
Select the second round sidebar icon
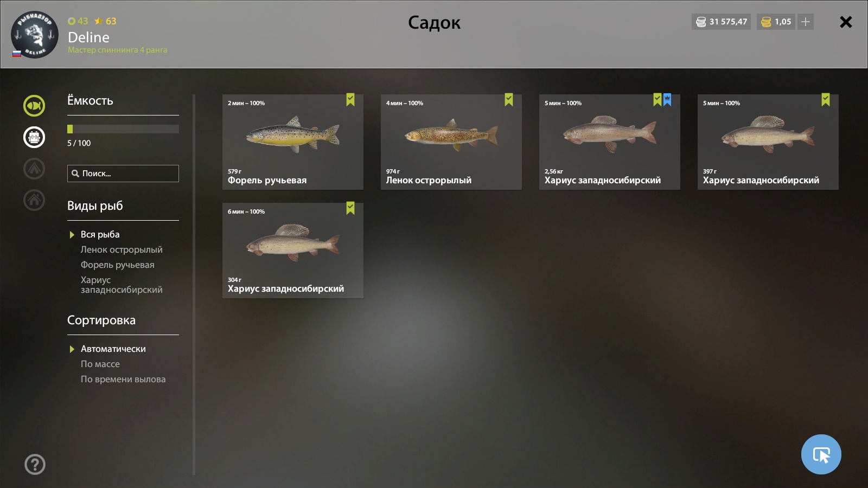click(34, 137)
